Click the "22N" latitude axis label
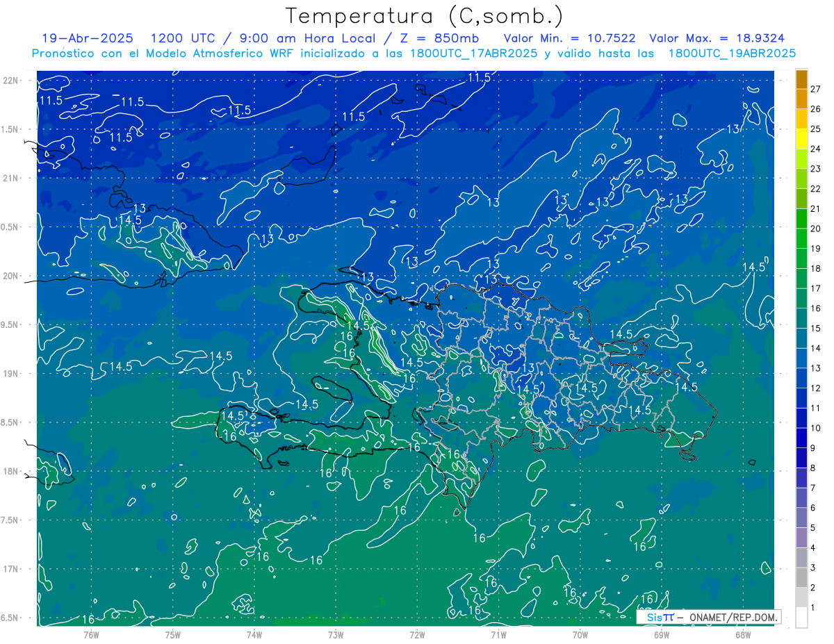 point(10,80)
